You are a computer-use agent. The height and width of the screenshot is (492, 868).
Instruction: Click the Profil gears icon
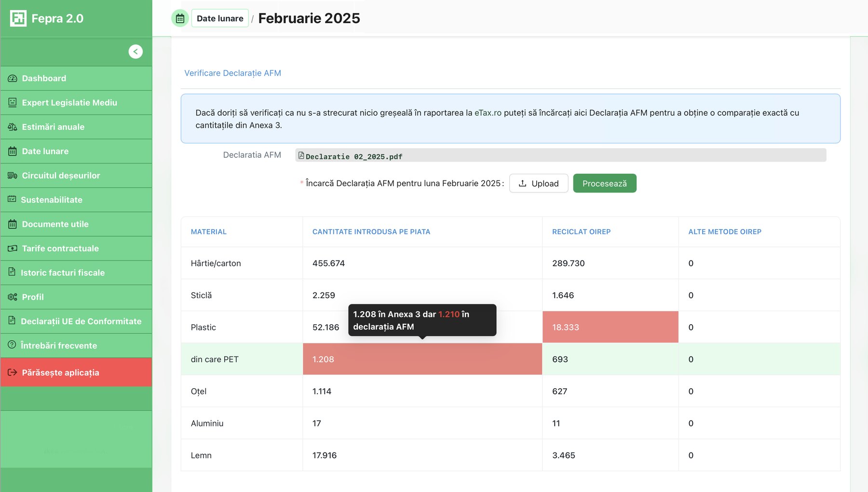coord(13,297)
